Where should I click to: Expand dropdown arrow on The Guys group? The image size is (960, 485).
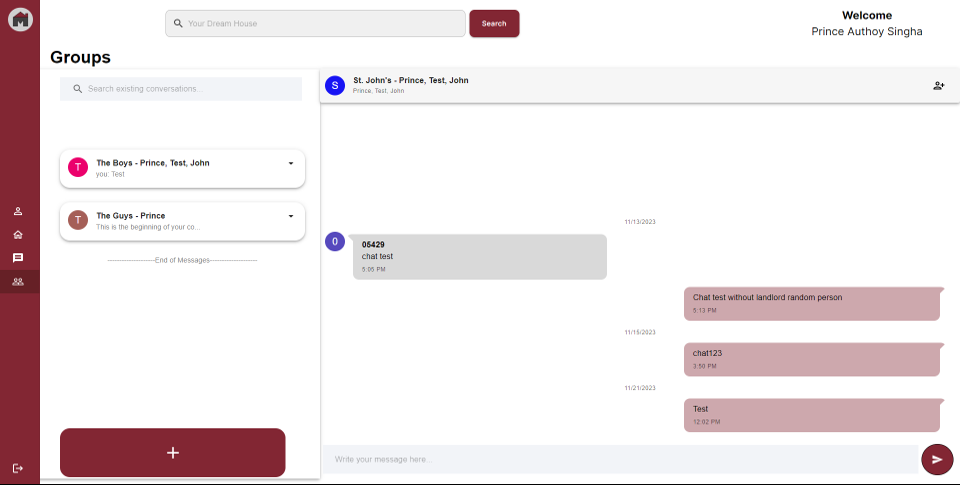[291, 216]
